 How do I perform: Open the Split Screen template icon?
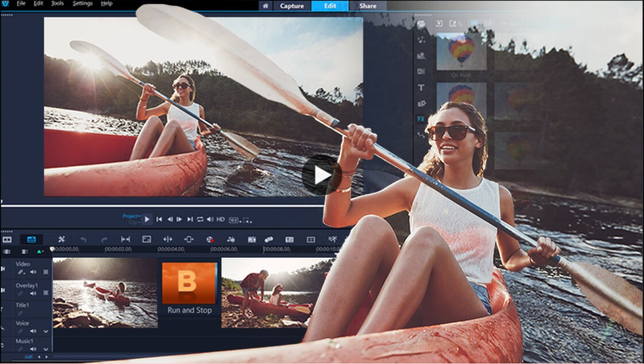[x=311, y=239]
